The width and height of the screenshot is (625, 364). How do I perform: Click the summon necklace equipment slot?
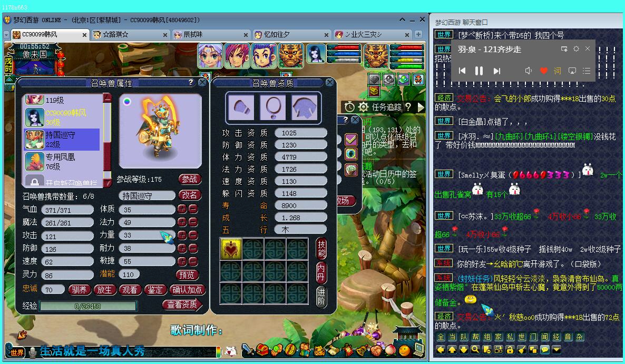click(272, 107)
